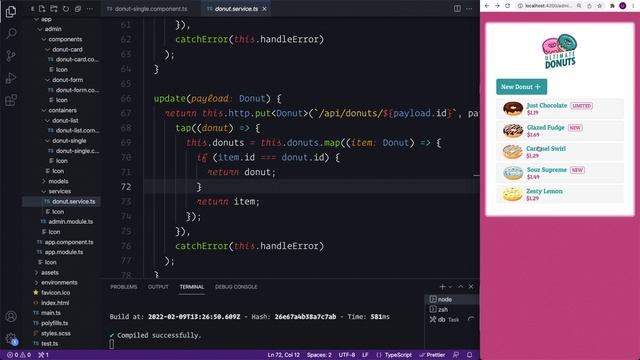Open the notifications bell in status bar
This screenshot has height=360, width=640.
click(469, 355)
